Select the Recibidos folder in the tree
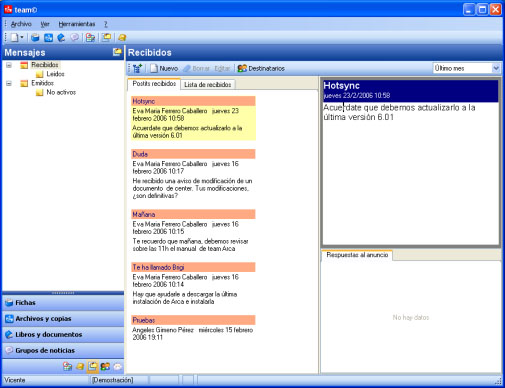The width and height of the screenshot is (505, 388). [x=45, y=65]
